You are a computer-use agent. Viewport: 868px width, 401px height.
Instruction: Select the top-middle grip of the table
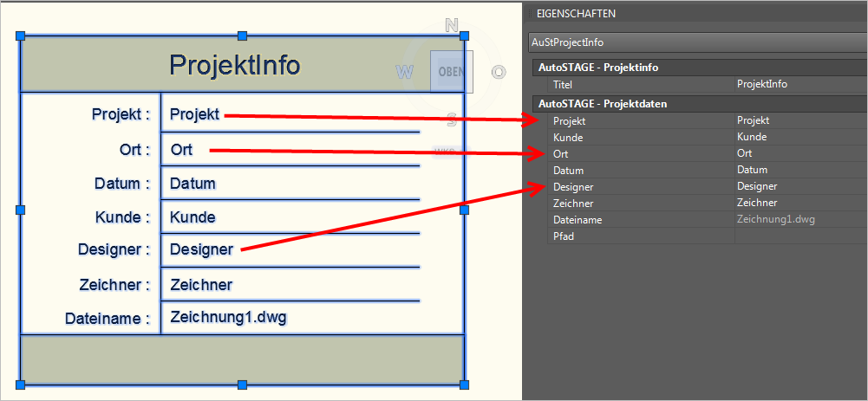(x=242, y=36)
